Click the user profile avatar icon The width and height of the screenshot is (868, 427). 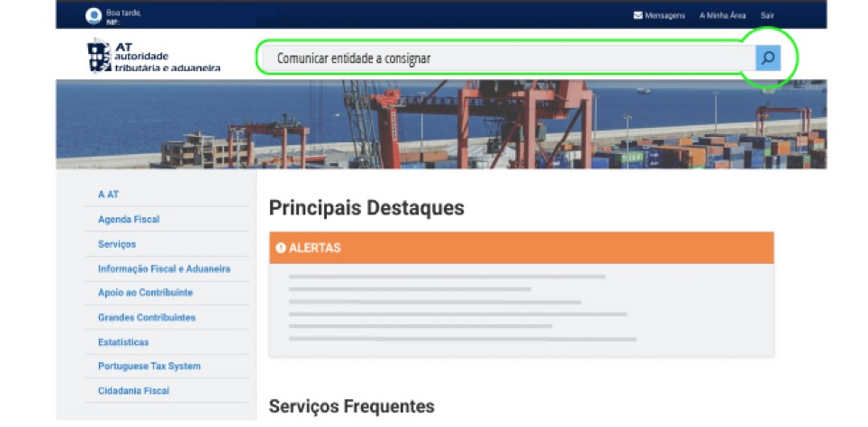93,14
